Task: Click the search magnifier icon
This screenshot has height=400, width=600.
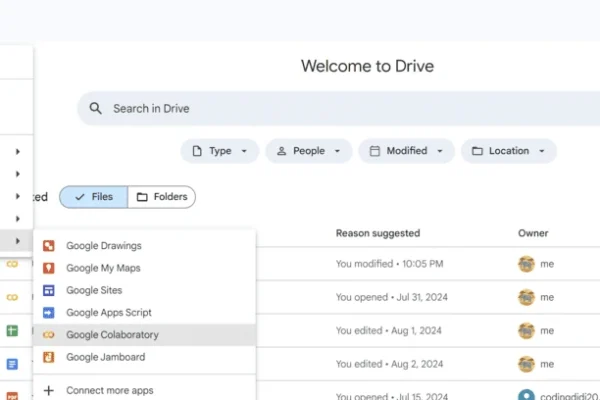Action: coord(96,108)
